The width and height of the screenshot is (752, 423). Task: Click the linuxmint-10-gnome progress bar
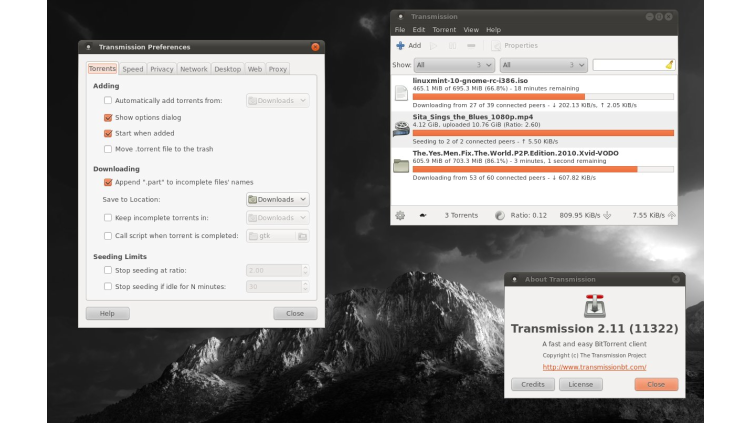[543, 96]
